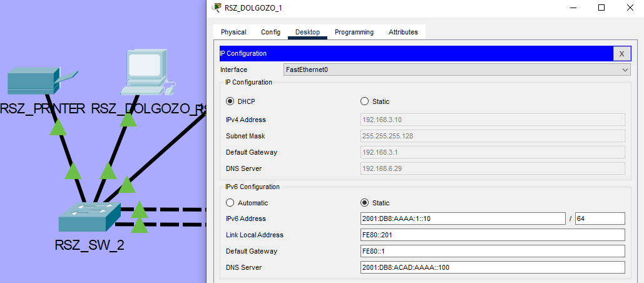The width and height of the screenshot is (644, 283).
Task: Open the Physical tab
Action: coord(233,32)
